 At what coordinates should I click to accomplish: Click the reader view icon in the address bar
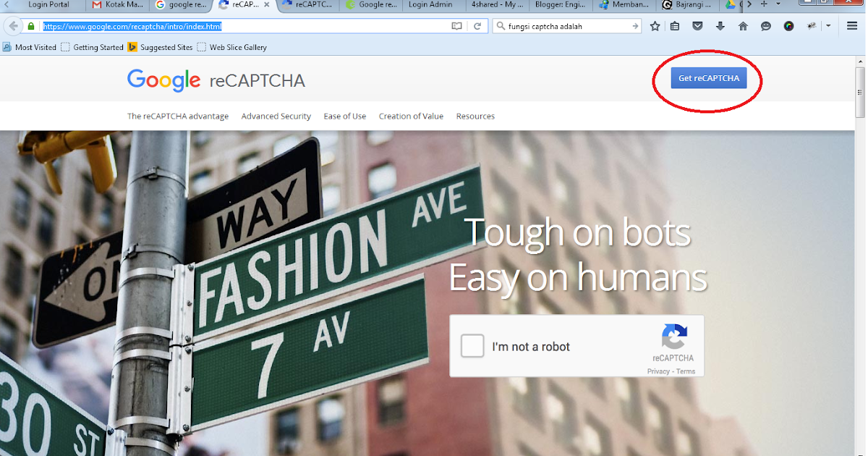point(456,25)
